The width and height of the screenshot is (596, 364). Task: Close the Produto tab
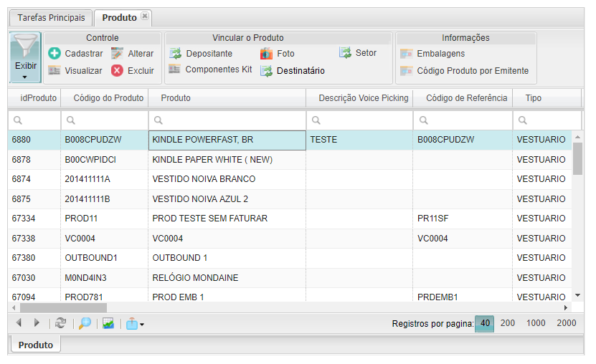pos(145,16)
